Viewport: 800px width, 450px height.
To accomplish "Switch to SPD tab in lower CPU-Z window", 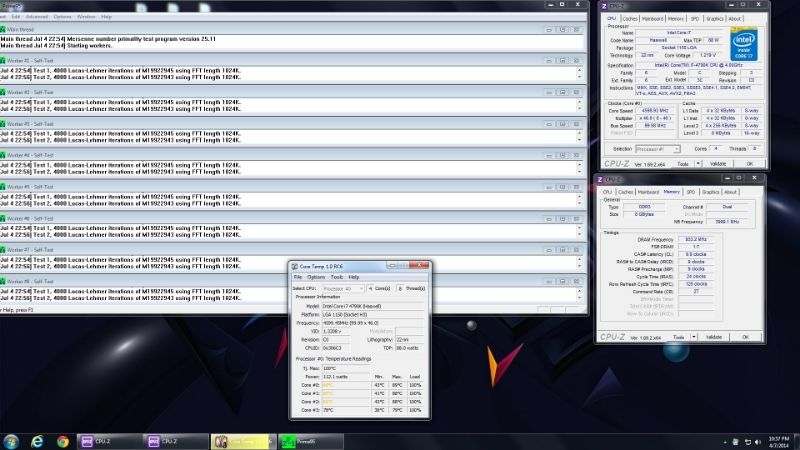I will tap(691, 192).
